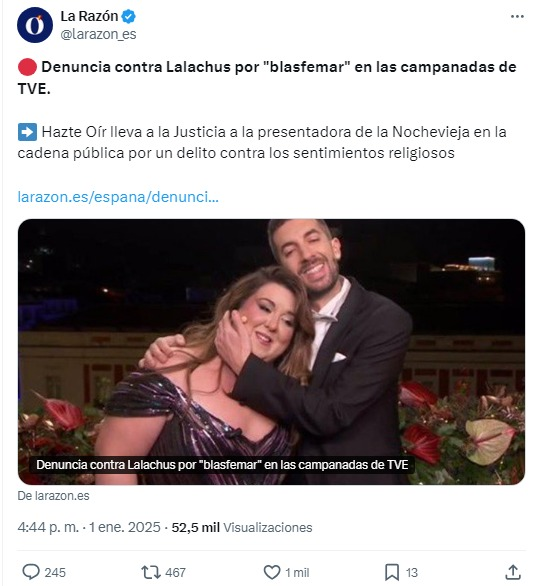
Task: Bookmark the tweet with bookmark icon
Action: [392, 572]
